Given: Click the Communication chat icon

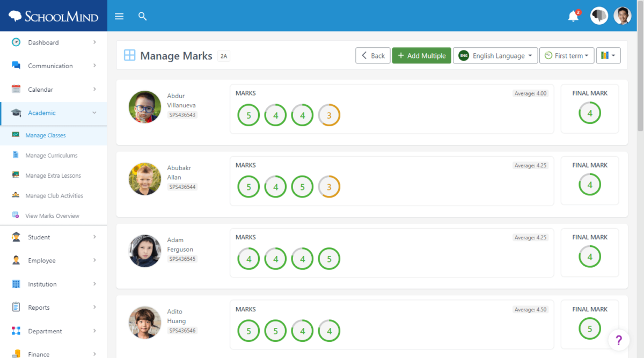Looking at the screenshot, I should pyautogui.click(x=16, y=65).
